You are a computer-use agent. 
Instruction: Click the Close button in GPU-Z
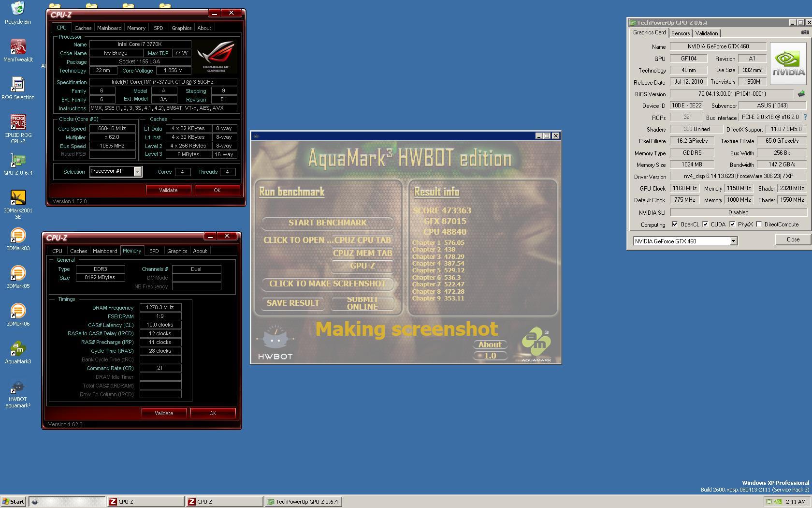[x=793, y=239]
